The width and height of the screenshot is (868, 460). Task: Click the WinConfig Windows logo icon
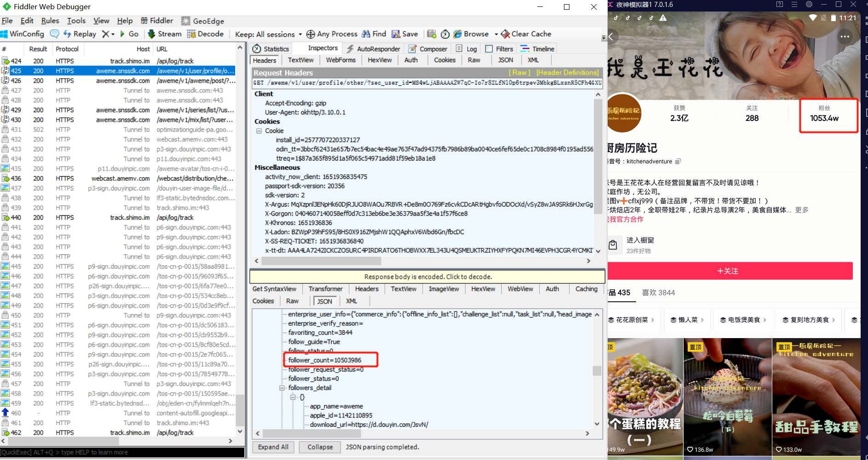coord(4,34)
